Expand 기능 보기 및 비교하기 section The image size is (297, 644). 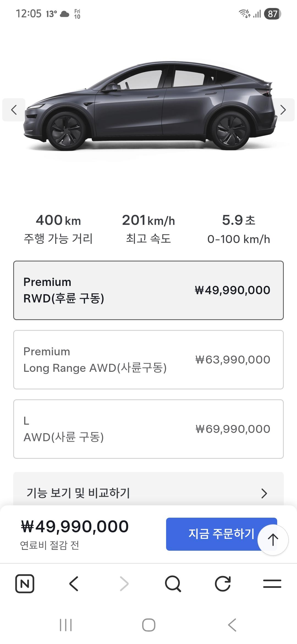[x=148, y=493]
